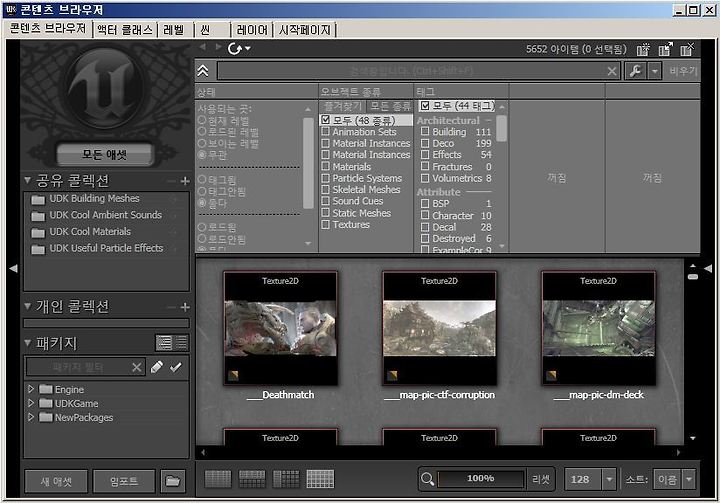The width and height of the screenshot is (720, 503).
Task: Clear the package filter X icon
Action: [x=136, y=367]
